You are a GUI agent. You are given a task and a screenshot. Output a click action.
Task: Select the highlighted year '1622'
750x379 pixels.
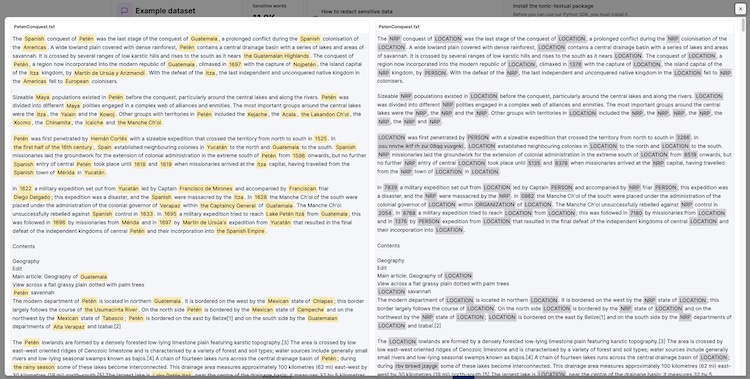tap(26, 189)
